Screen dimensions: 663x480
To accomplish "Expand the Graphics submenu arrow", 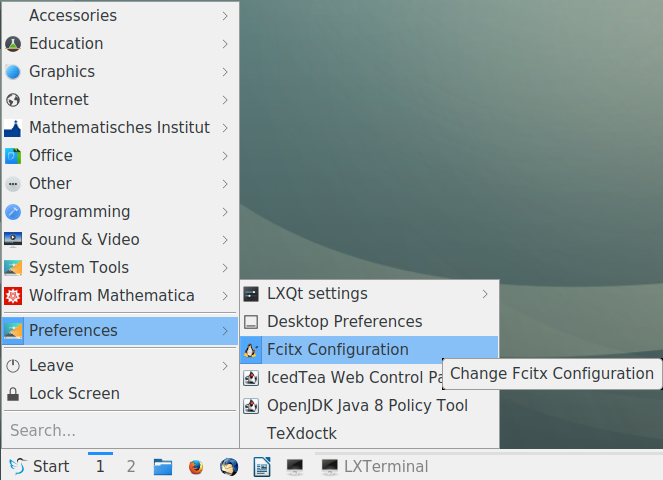I will pos(225,72).
